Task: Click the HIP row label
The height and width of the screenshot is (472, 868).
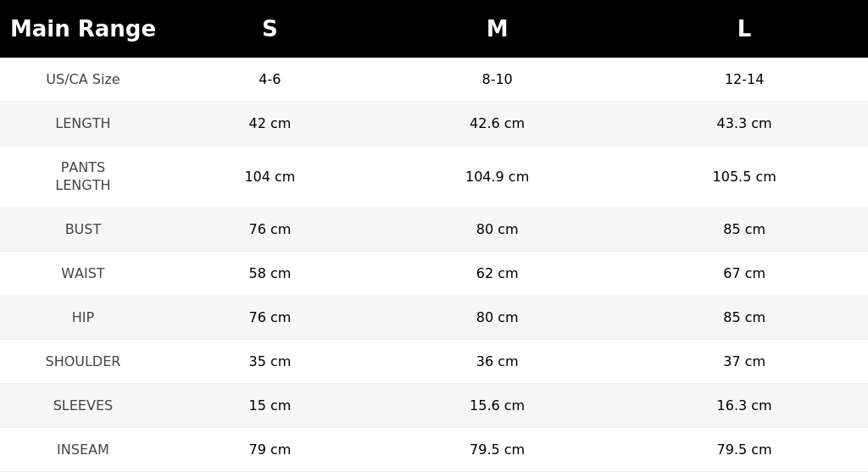Action: [x=83, y=317]
